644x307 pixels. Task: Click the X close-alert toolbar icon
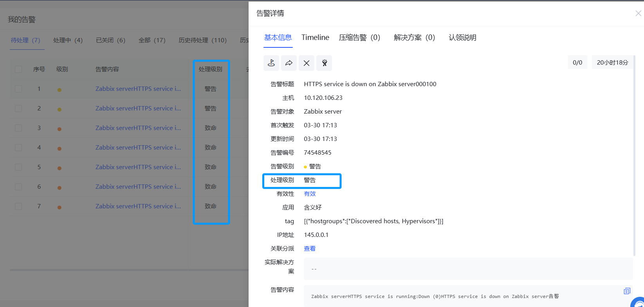coord(307,63)
